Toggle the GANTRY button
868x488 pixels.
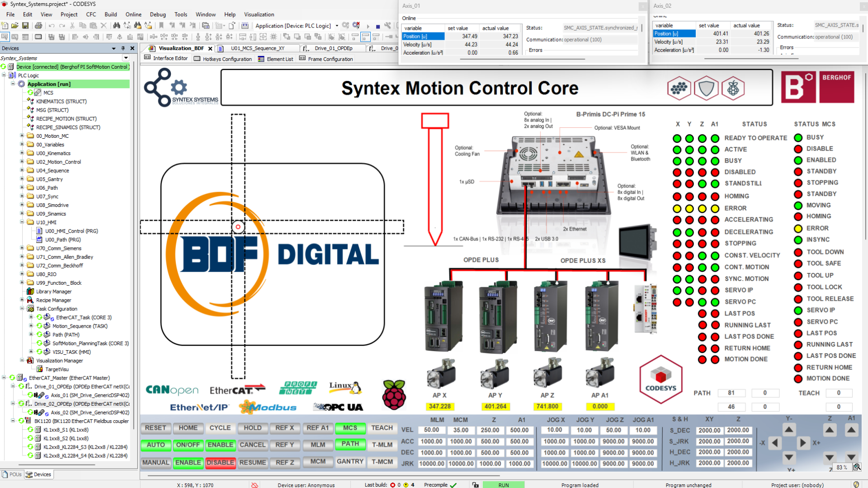pos(350,462)
